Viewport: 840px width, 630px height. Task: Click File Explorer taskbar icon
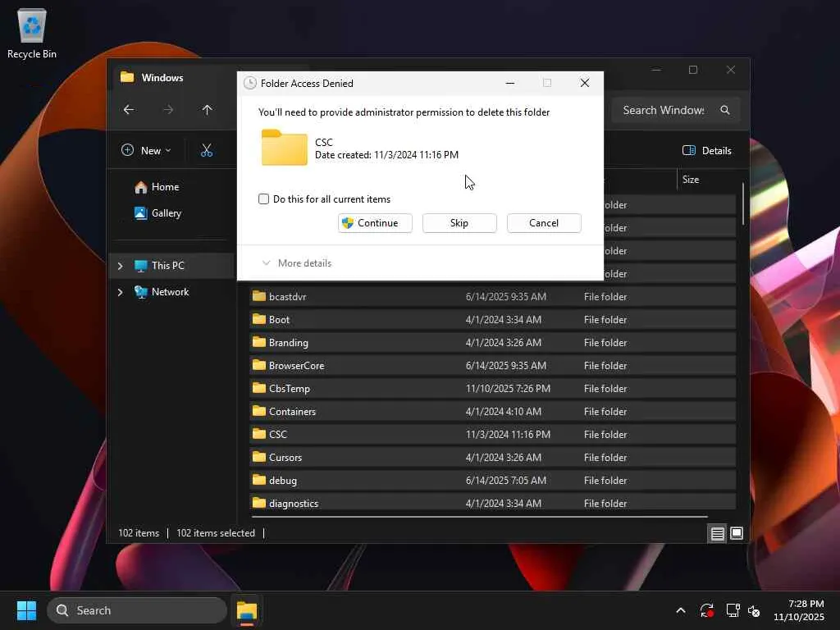pyautogui.click(x=247, y=610)
